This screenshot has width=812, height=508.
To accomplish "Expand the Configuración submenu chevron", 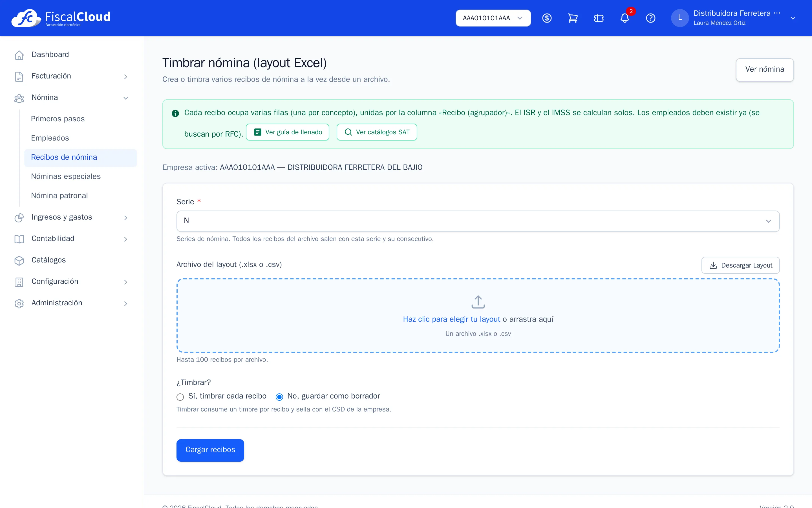I will pos(125,282).
